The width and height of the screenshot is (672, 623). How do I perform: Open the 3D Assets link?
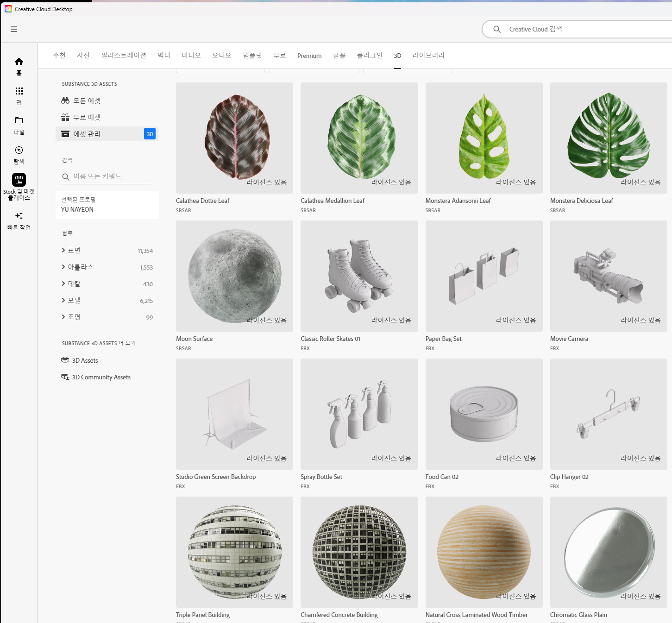click(x=85, y=360)
